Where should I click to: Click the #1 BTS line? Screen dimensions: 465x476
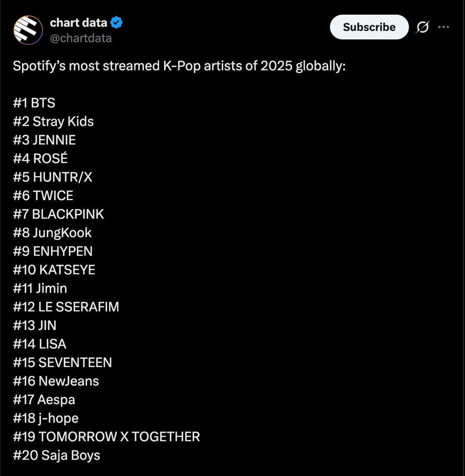click(34, 103)
